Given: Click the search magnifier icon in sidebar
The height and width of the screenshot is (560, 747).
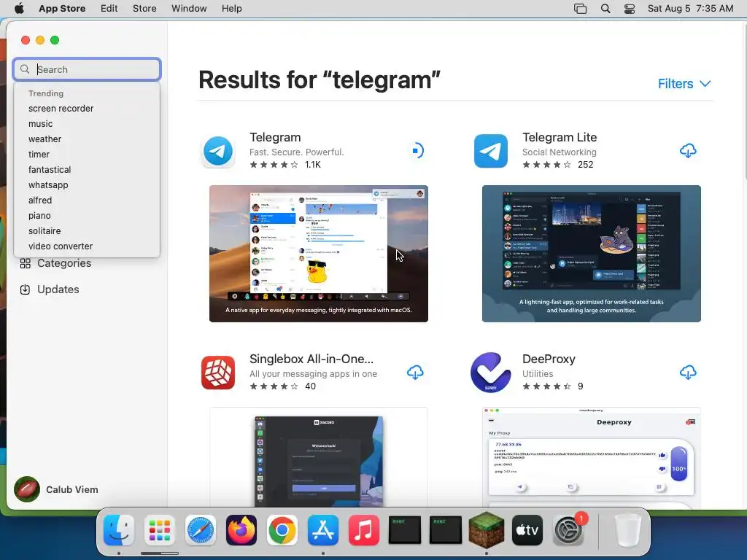Looking at the screenshot, I should [x=25, y=69].
